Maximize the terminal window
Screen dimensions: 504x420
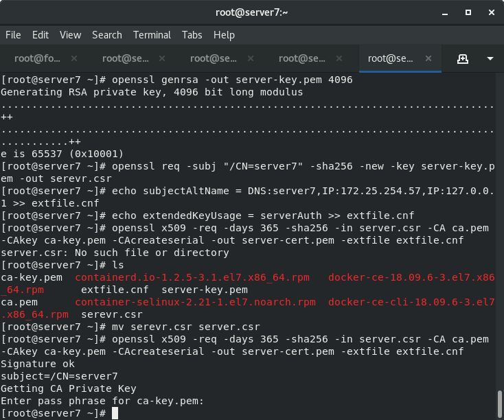[468, 12]
